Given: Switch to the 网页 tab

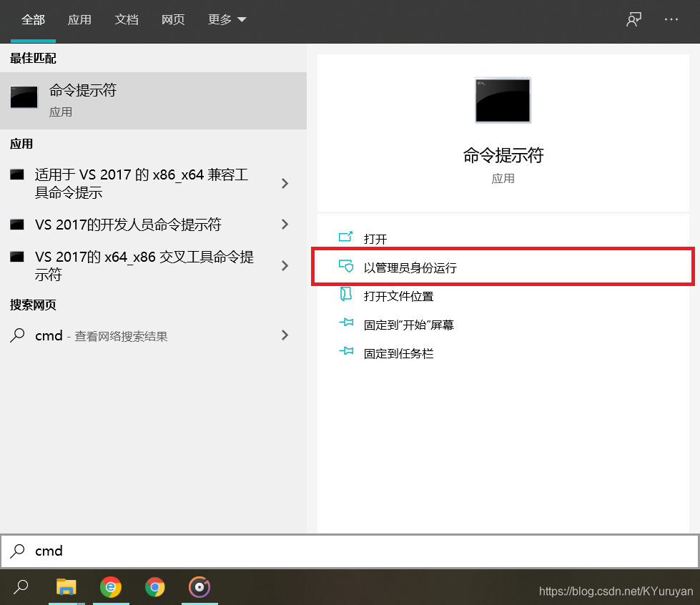Looking at the screenshot, I should [x=173, y=19].
